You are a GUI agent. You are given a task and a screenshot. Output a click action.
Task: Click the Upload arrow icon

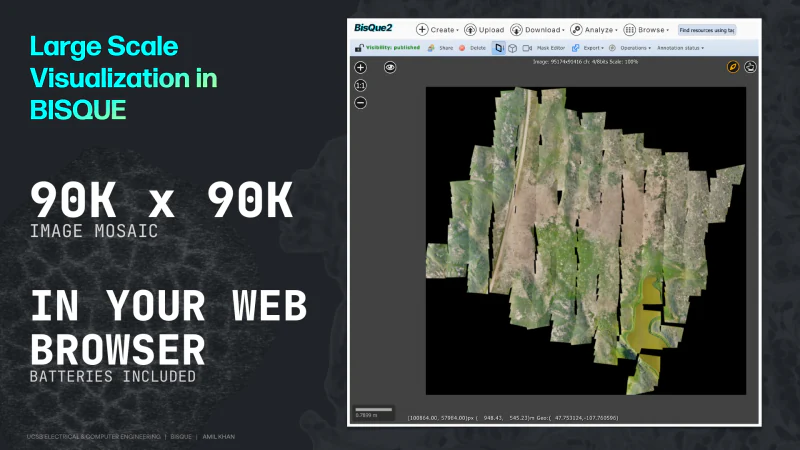click(470, 30)
